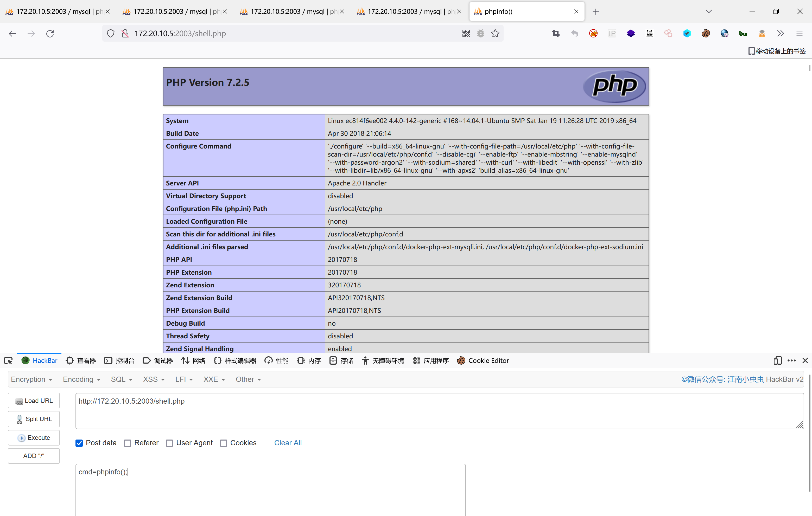Open the browser hamburger menu

tap(799, 33)
